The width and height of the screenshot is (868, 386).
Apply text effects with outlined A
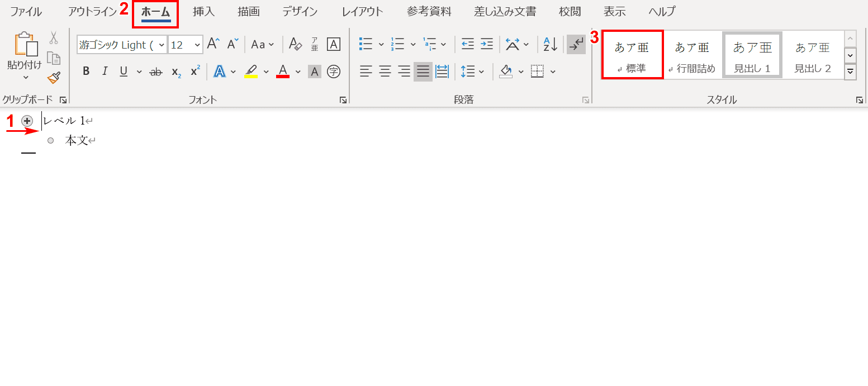click(x=220, y=72)
